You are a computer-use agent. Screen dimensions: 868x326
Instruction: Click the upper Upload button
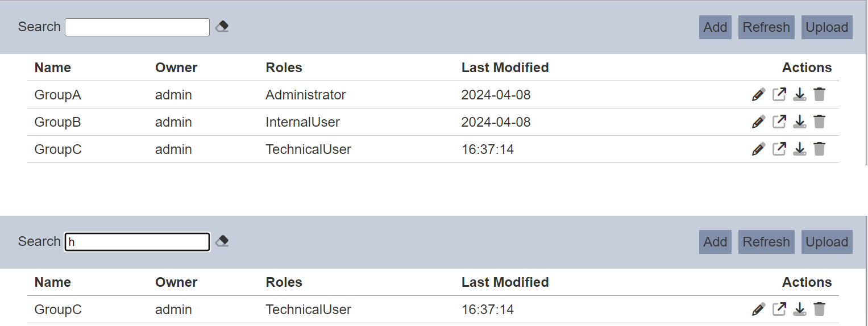(827, 27)
